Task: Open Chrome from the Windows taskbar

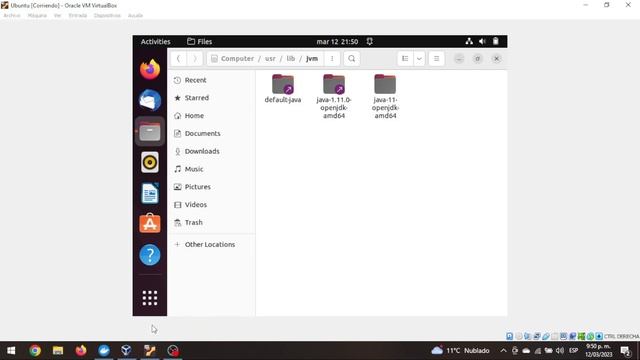Action: coord(35,351)
